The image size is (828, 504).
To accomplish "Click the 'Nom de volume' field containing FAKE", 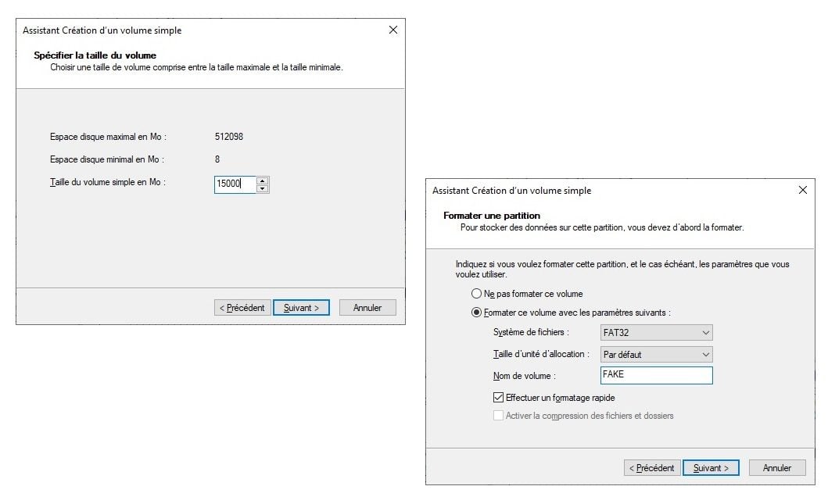I will point(656,375).
